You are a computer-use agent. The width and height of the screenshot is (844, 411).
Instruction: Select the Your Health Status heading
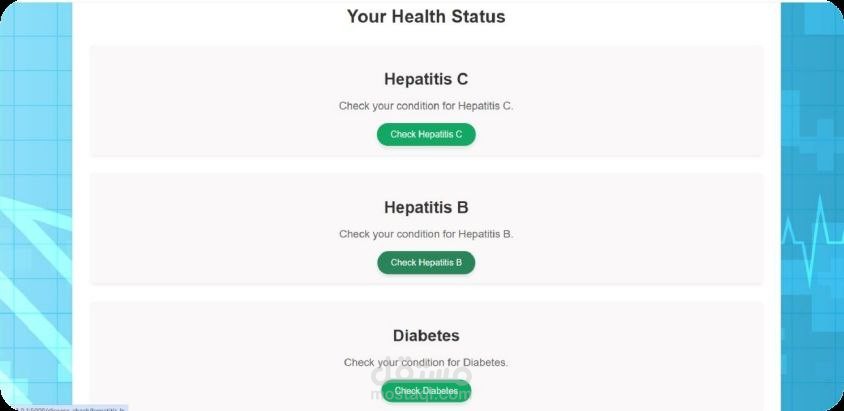click(426, 16)
